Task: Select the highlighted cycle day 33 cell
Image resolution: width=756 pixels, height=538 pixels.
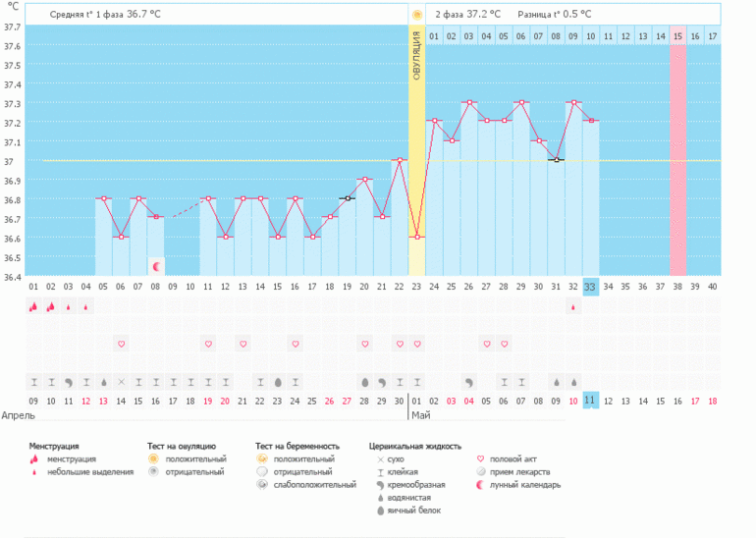Action: pos(590,287)
